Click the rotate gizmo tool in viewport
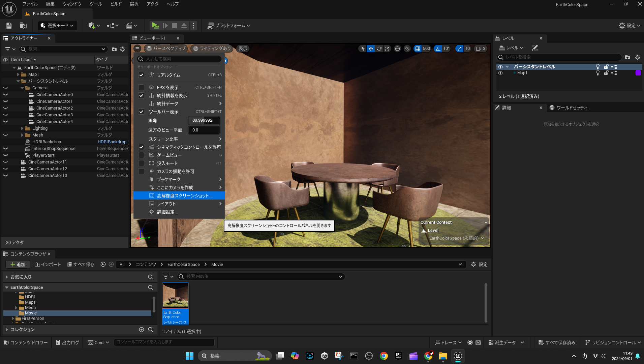Screen dimensions: 644x364 [x=379, y=49]
